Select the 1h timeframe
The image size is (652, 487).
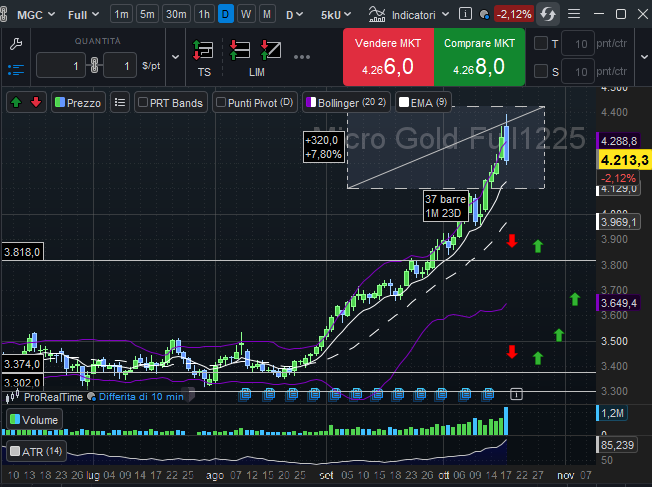click(x=204, y=15)
